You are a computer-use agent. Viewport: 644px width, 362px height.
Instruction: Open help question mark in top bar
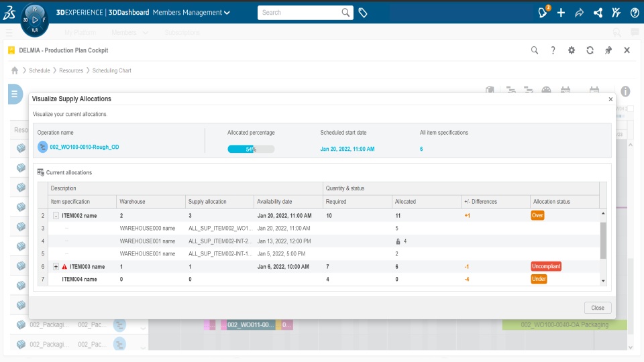coord(635,13)
